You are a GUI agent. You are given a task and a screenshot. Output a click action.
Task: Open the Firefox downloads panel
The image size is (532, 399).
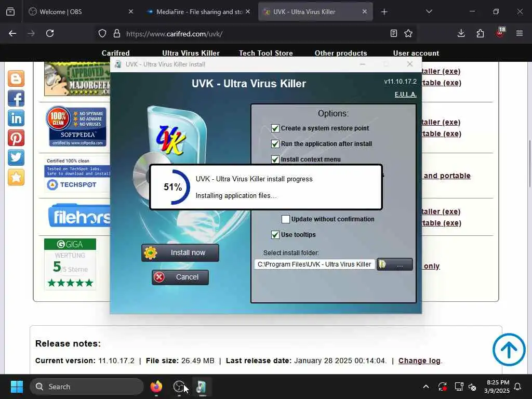461,33
